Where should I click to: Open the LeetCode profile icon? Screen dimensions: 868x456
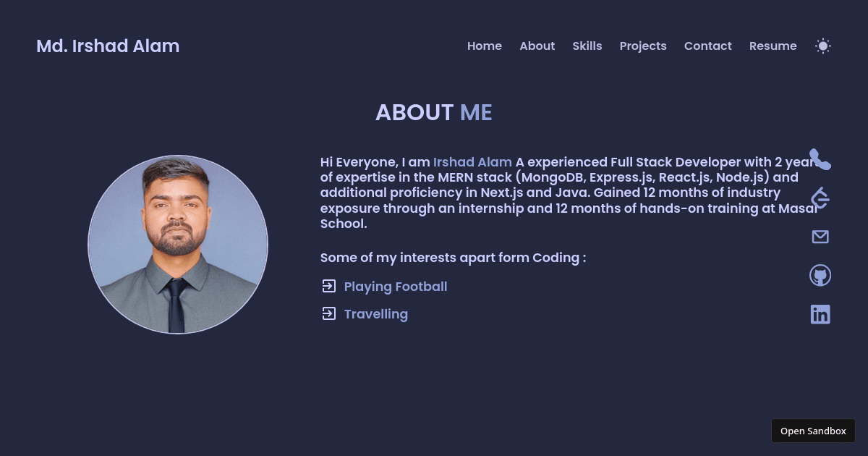(820, 198)
